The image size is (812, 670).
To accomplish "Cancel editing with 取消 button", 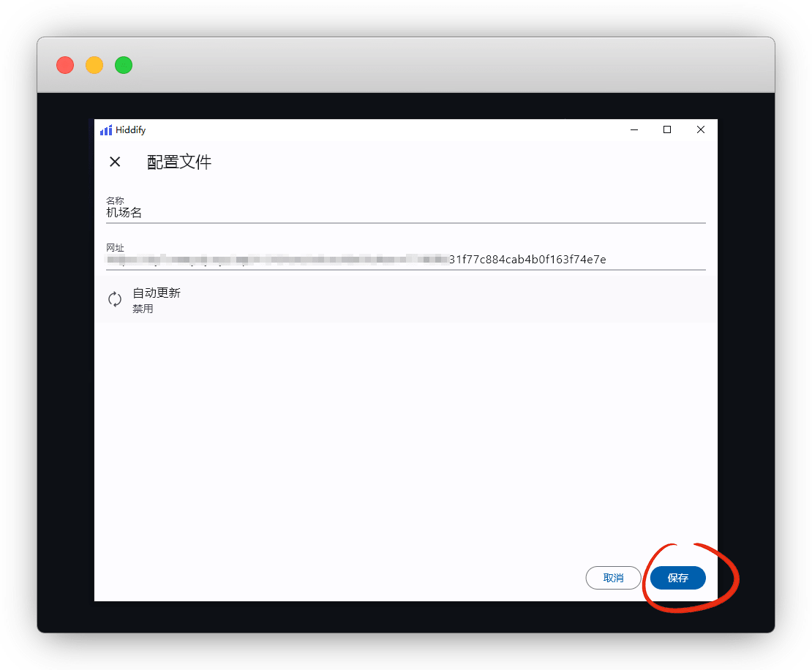I will coord(613,578).
